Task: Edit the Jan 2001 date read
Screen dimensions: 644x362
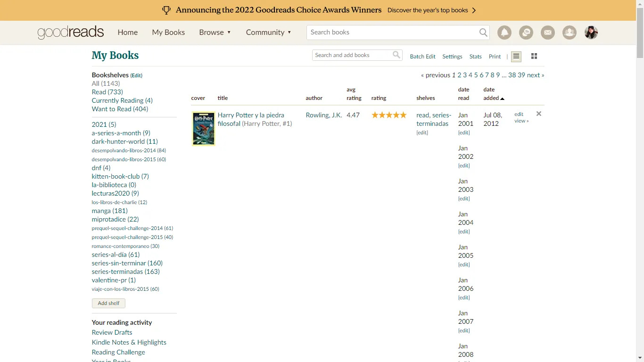Action: (x=464, y=133)
